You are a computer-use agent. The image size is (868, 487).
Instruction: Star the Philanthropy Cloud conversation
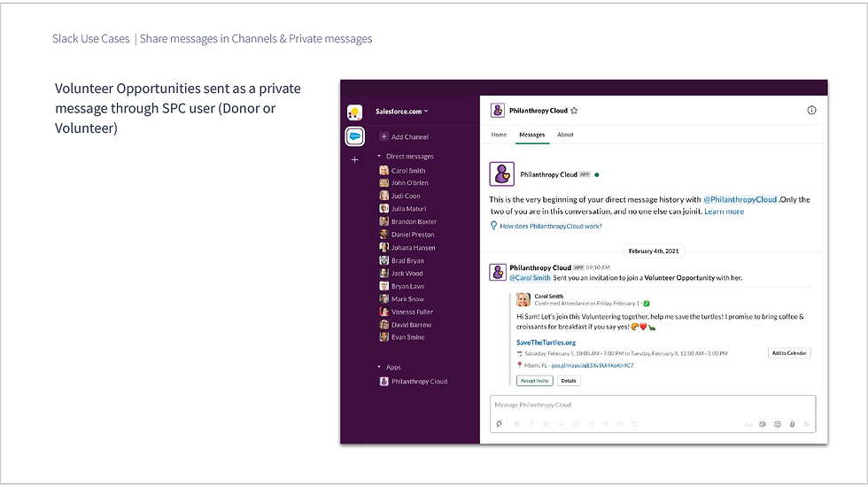click(x=574, y=111)
